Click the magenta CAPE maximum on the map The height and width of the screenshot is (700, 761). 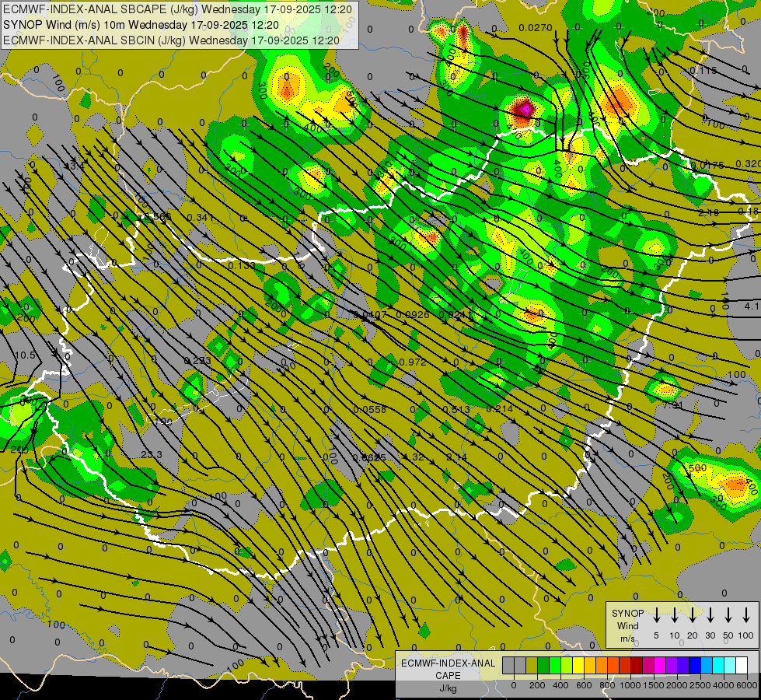523,110
